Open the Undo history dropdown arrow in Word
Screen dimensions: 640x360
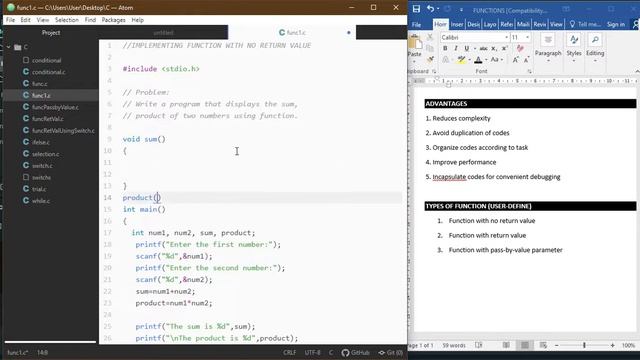(x=438, y=9)
